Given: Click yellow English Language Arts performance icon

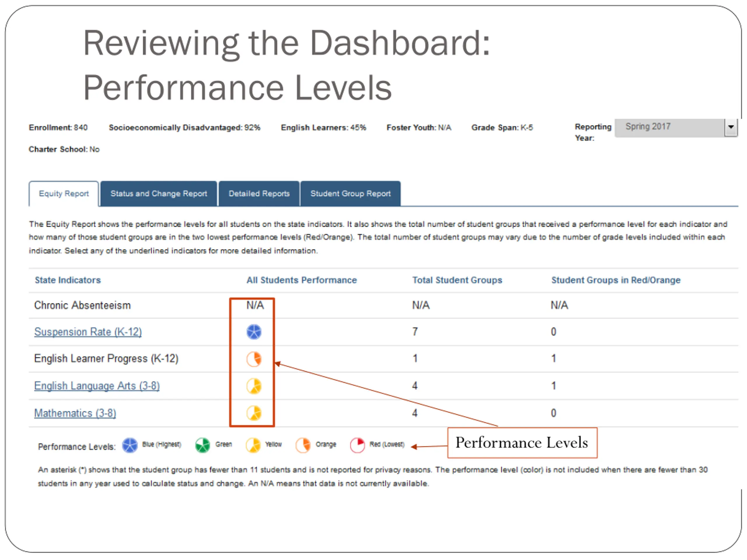Looking at the screenshot, I should coord(254,386).
